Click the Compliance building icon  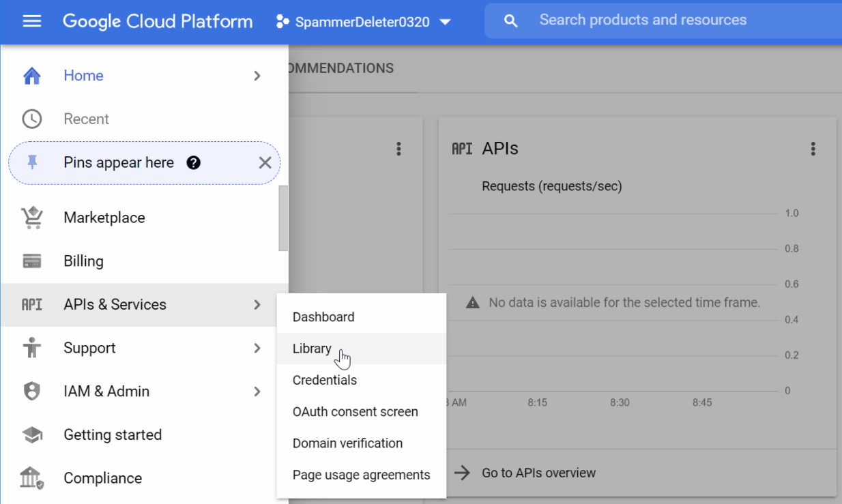32,478
